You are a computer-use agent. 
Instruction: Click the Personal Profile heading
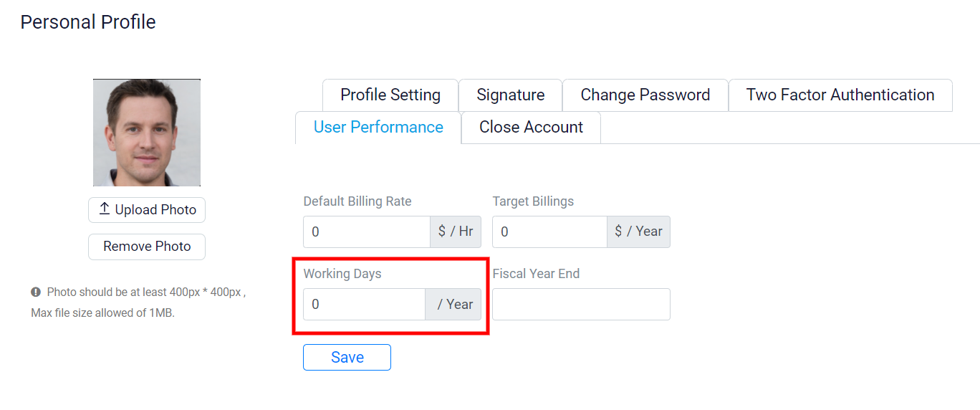[88, 22]
